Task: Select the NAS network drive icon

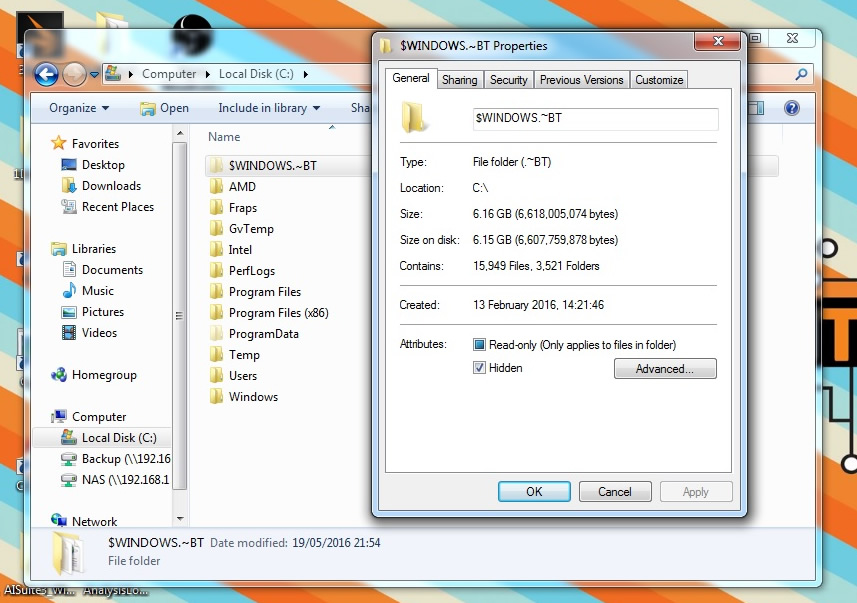Action: (x=69, y=480)
